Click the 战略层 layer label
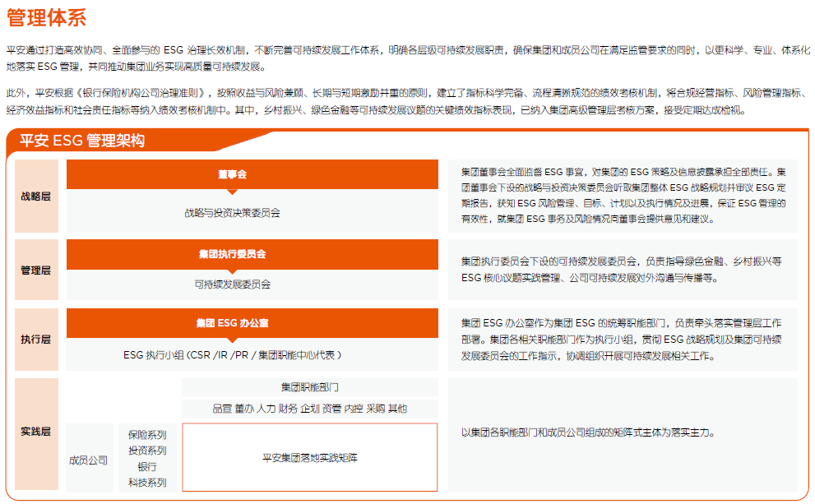815x504 pixels. click(x=36, y=197)
